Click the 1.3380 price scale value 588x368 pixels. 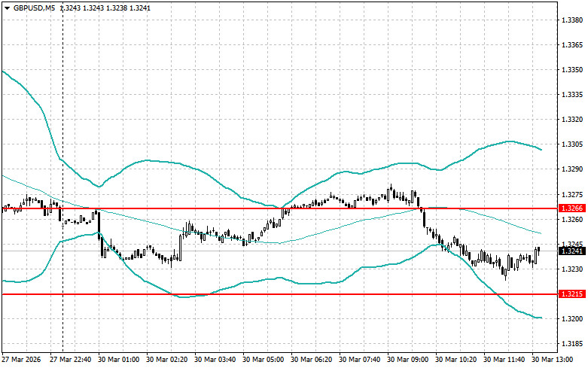coord(572,20)
